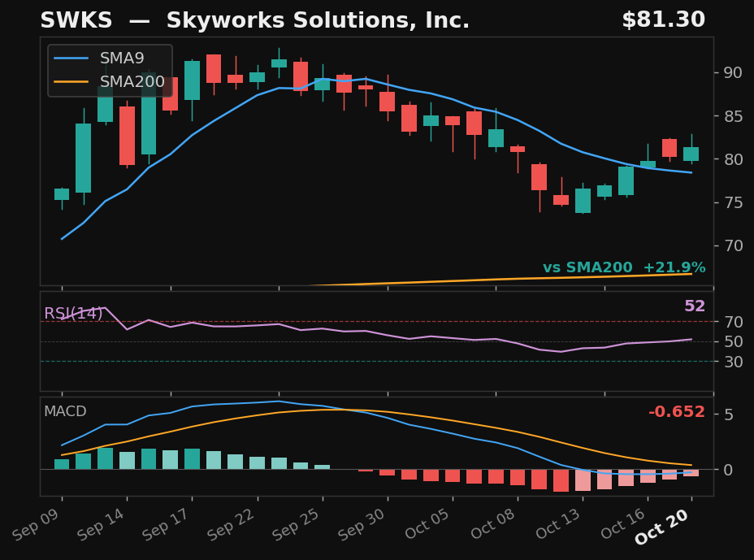Click the SWKS ticker title text
754x560 pixels.
[76, 20]
